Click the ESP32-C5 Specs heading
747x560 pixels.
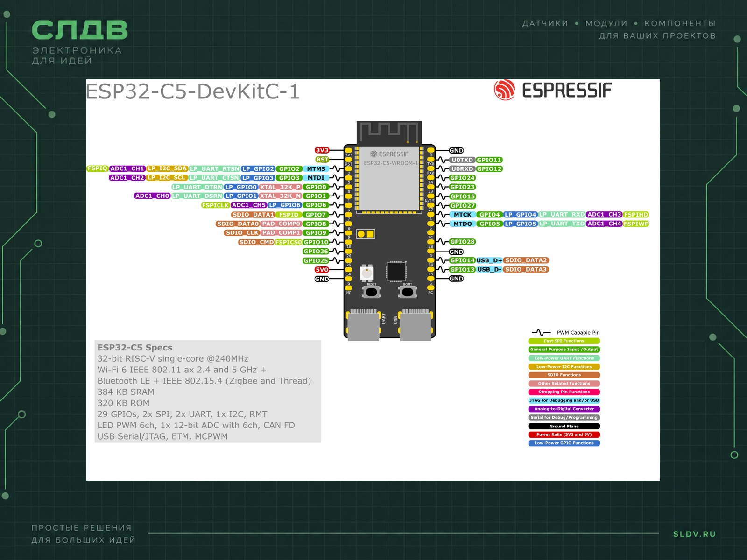135,347
